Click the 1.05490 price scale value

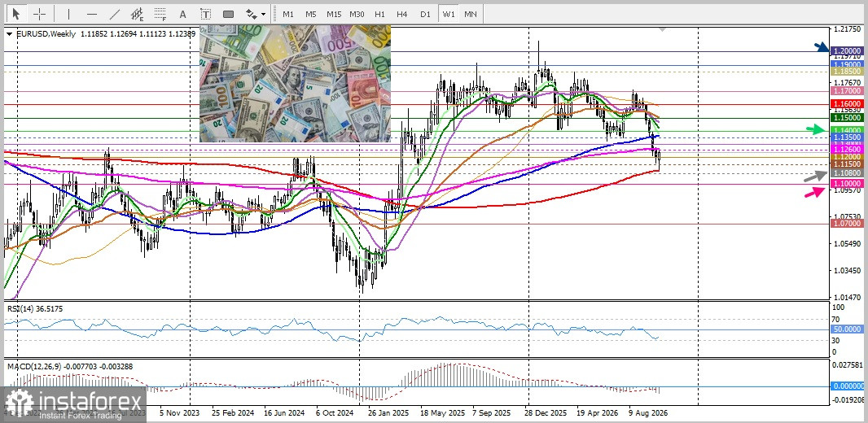point(847,244)
